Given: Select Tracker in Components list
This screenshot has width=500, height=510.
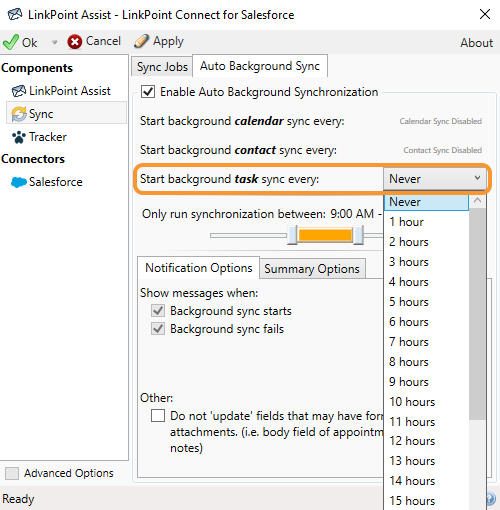Looking at the screenshot, I should click(48, 137).
